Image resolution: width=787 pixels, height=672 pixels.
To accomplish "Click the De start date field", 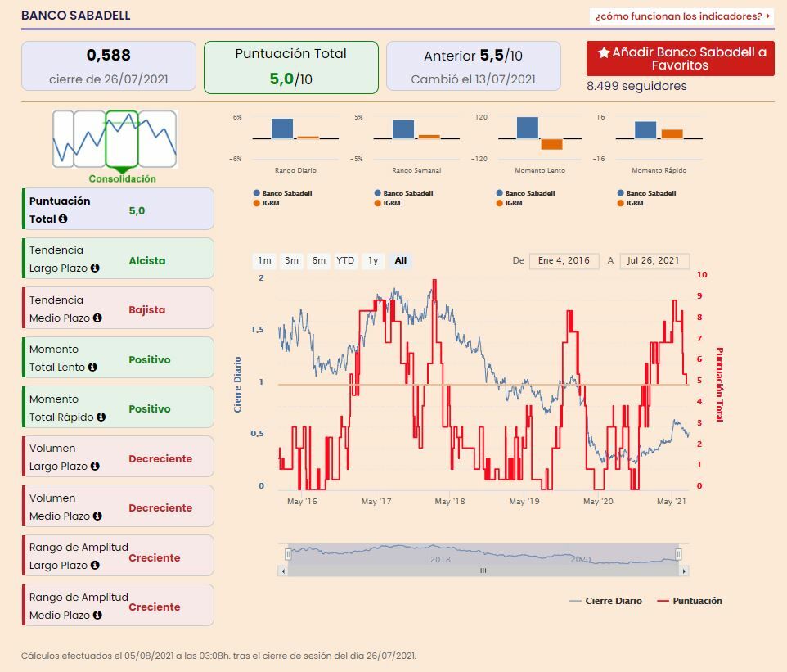I will pos(564,260).
